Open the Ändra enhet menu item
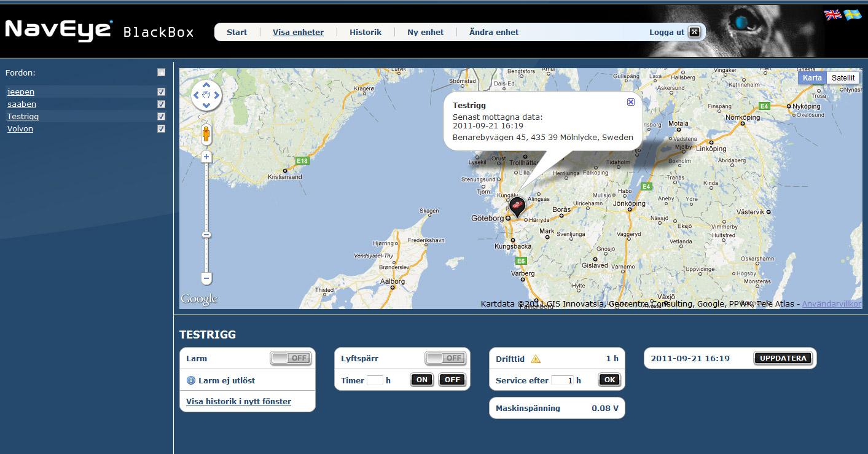The height and width of the screenshot is (454, 868). point(493,32)
